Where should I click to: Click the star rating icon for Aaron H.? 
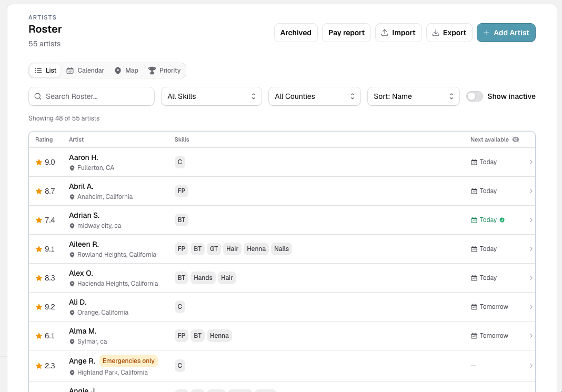[x=39, y=162]
